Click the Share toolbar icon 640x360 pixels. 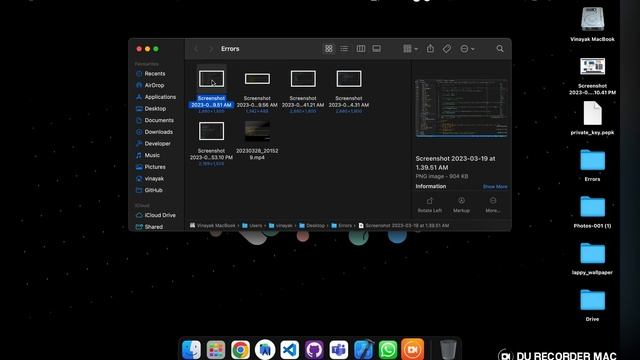(x=430, y=49)
